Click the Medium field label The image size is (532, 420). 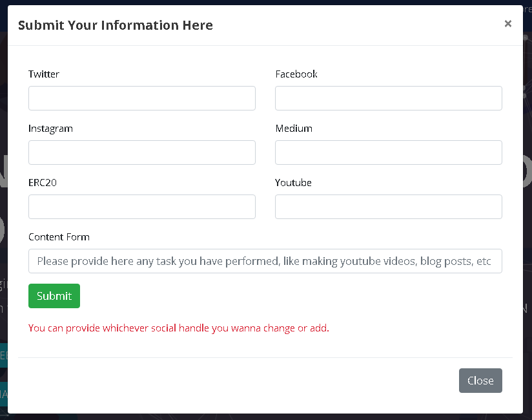pyautogui.click(x=294, y=129)
